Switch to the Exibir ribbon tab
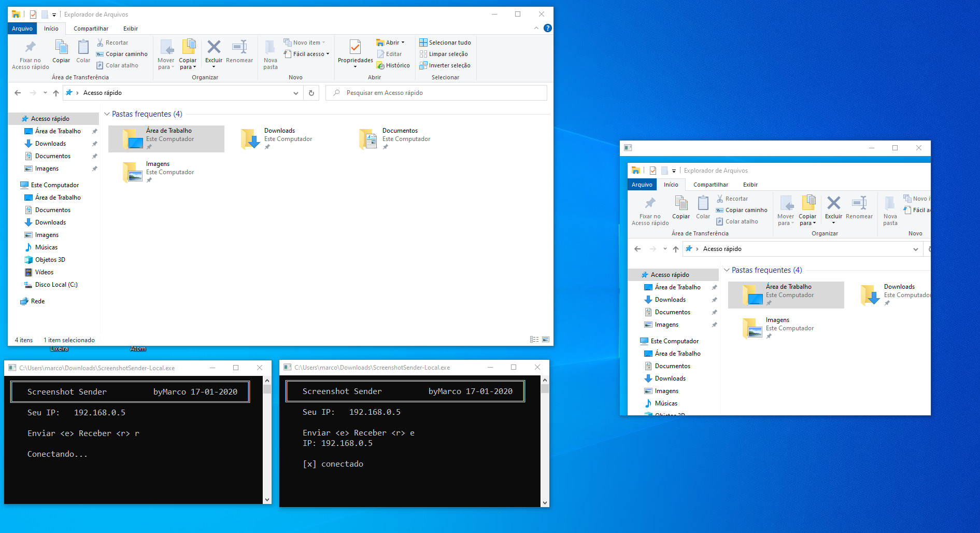This screenshot has width=980, height=533. coord(130,29)
